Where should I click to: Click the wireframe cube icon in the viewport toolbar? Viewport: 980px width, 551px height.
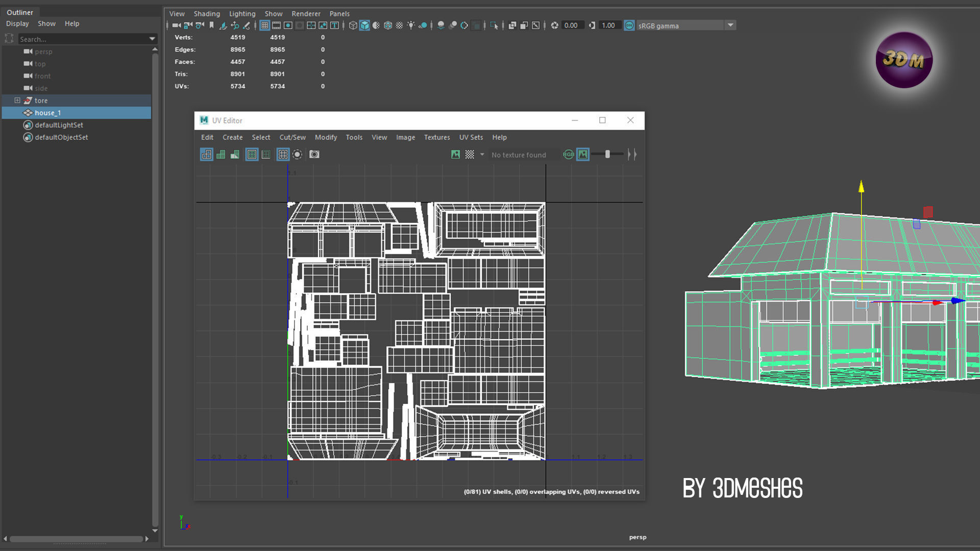pos(353,26)
